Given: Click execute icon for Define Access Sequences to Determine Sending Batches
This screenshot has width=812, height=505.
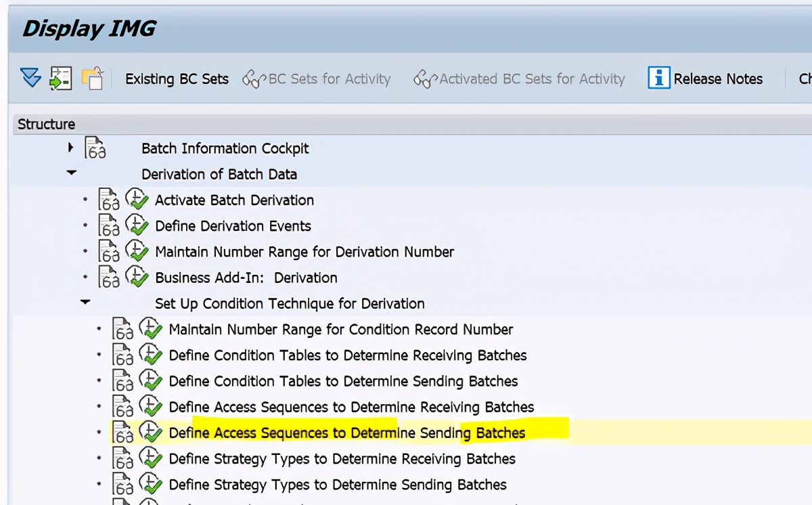Looking at the screenshot, I should [x=150, y=433].
